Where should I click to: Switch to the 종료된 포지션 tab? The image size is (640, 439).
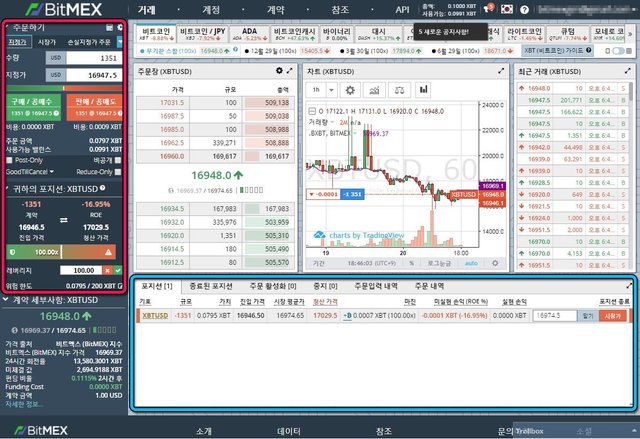pyautogui.click(x=211, y=286)
